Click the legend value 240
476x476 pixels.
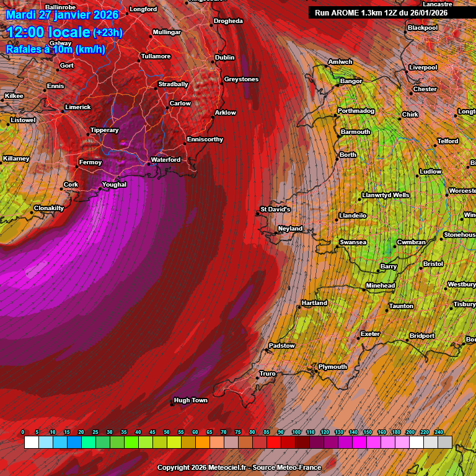pos(439,432)
